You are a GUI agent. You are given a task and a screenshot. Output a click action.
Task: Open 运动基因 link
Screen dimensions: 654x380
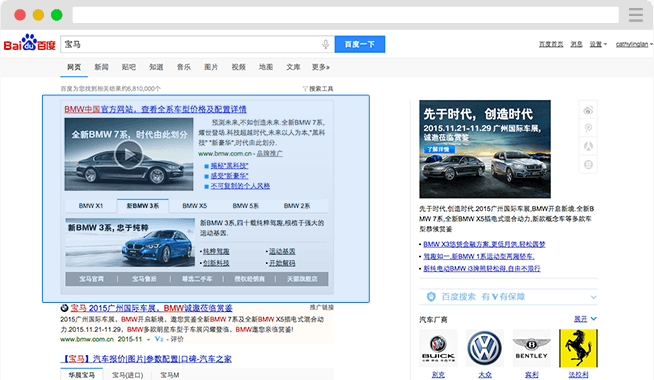point(282,252)
